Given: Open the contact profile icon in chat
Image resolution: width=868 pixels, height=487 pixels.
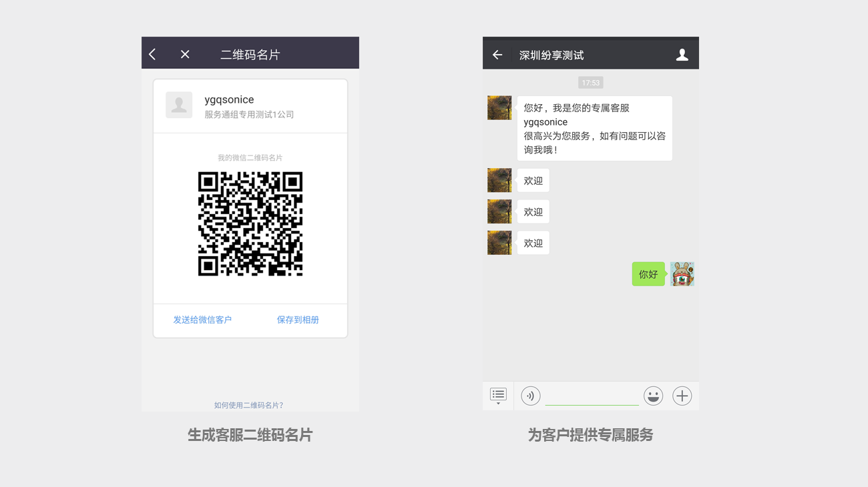Looking at the screenshot, I should [682, 55].
